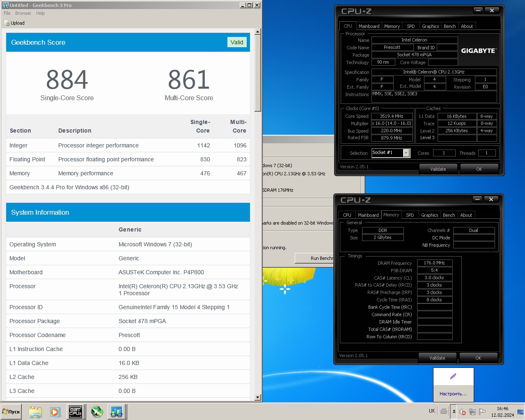Click ASUSTeK Computer Inc. P4P800 motherboard value
The height and width of the screenshot is (420, 525).
(x=161, y=272)
